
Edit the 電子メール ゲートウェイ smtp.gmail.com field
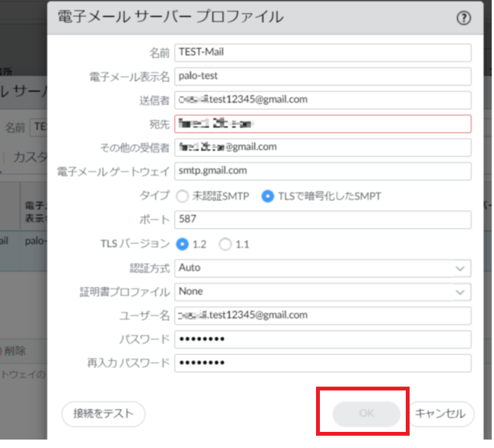click(322, 171)
